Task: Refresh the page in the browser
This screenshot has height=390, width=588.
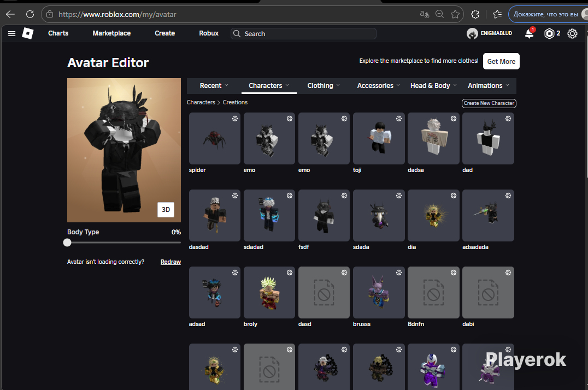Action: (30, 14)
